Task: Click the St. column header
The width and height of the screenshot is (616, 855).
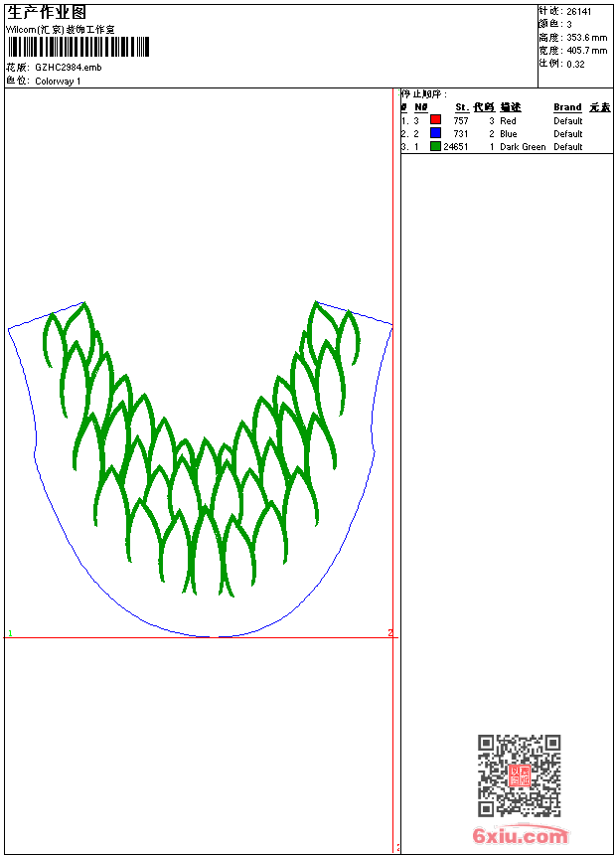Action: (x=462, y=107)
